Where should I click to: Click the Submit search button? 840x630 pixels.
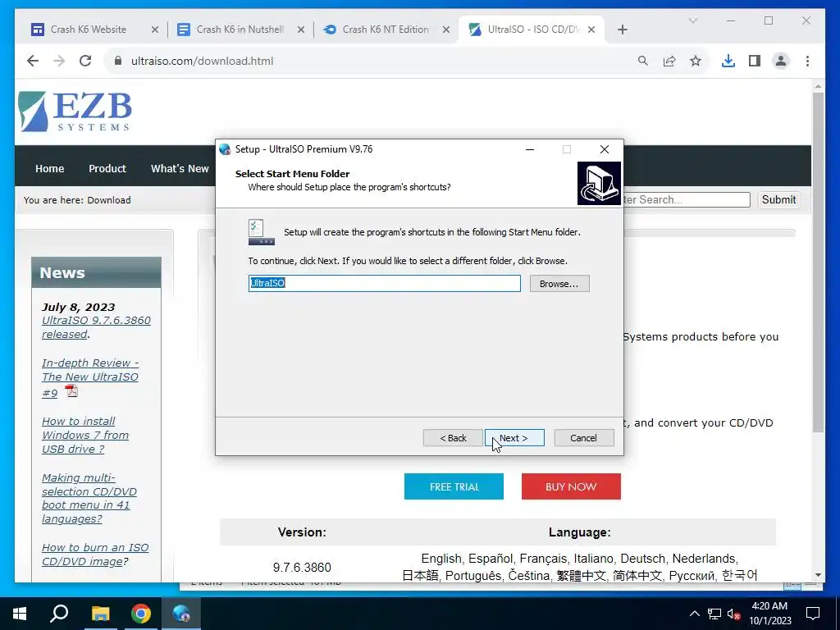[x=778, y=200]
